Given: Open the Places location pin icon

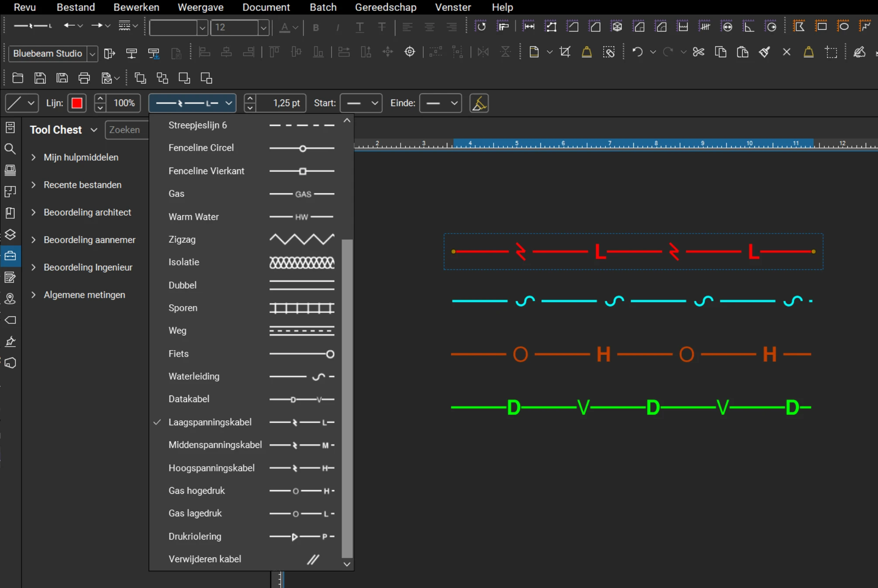Looking at the screenshot, I should point(10,299).
